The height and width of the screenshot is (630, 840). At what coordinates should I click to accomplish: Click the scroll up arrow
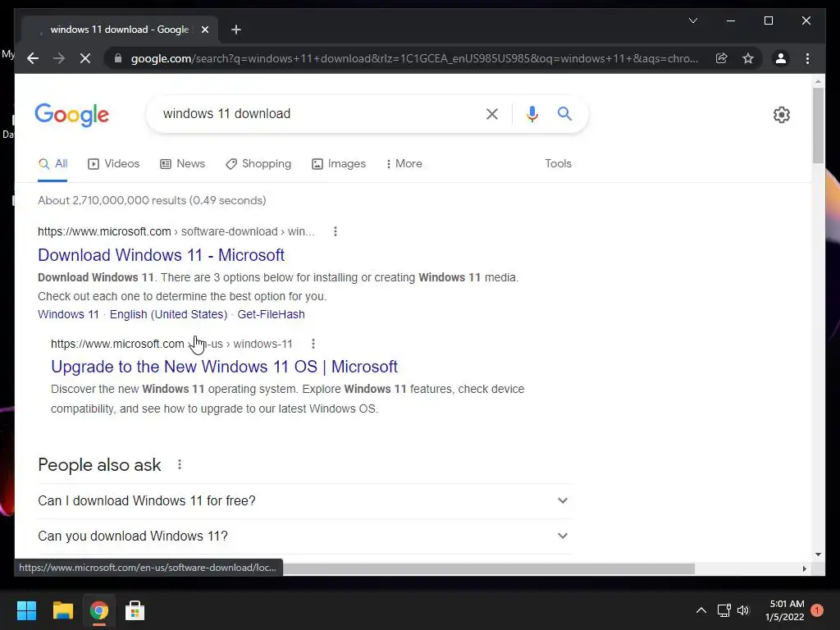pyautogui.click(x=818, y=82)
